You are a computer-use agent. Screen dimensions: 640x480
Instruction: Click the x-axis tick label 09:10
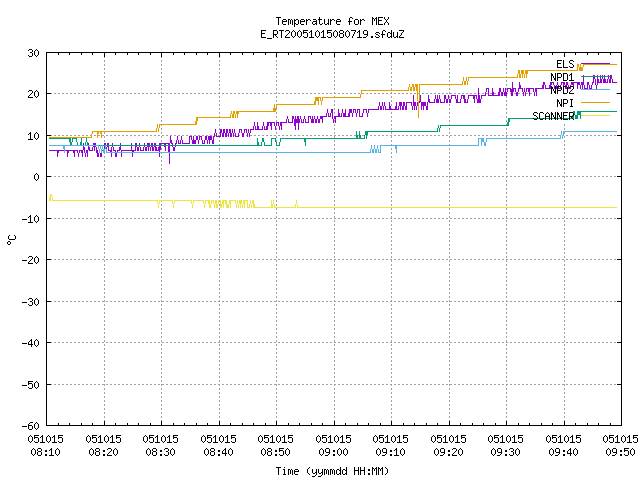point(391,452)
